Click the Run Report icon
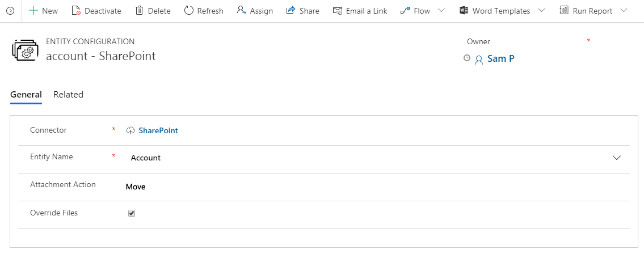The image size is (644, 254). click(x=564, y=11)
